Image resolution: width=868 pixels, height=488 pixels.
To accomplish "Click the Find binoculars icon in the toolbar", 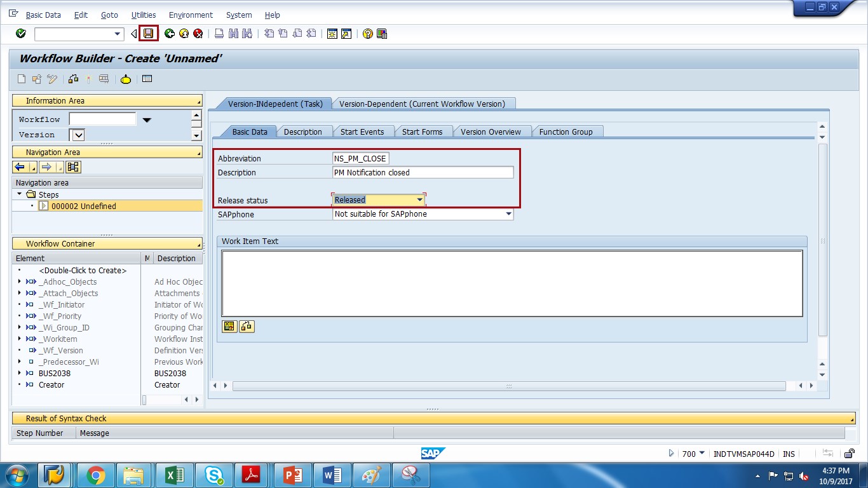I will tap(234, 34).
